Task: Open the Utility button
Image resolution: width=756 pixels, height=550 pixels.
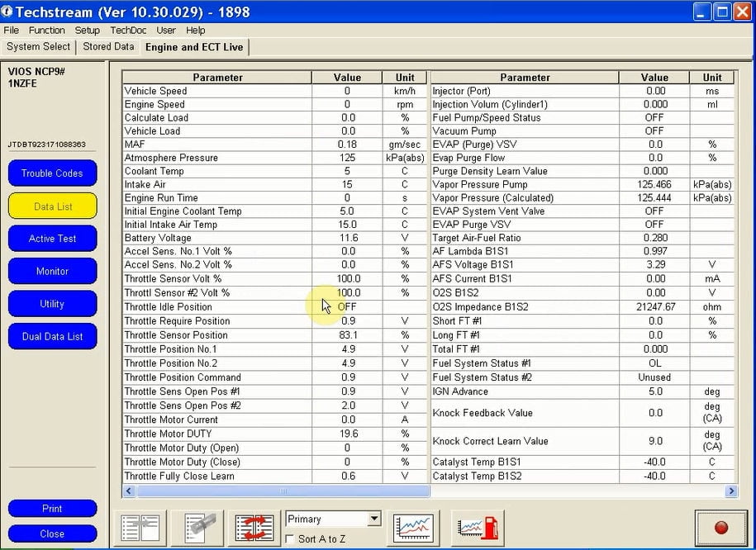Action: tap(52, 304)
